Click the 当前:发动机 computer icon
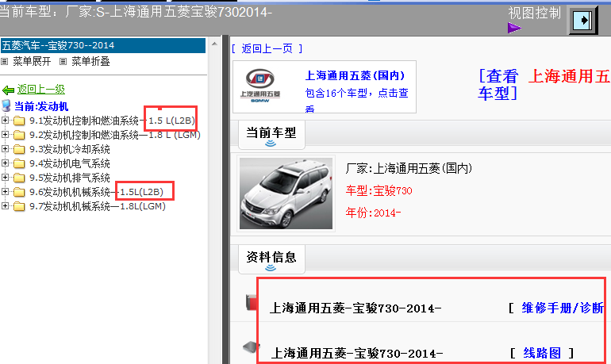Screen dimensions: 611x364 pos(6,105)
